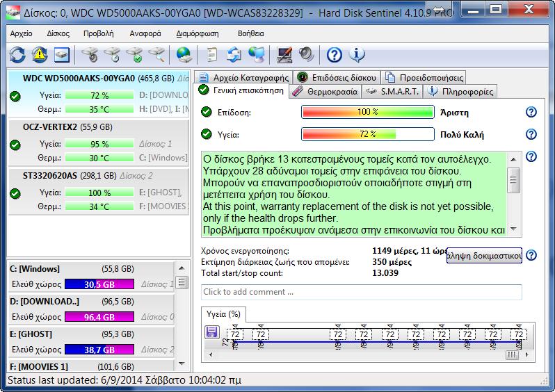Switch to the Πληροφορίες tab
This screenshot has width=555, height=392.
pyautogui.click(x=460, y=92)
